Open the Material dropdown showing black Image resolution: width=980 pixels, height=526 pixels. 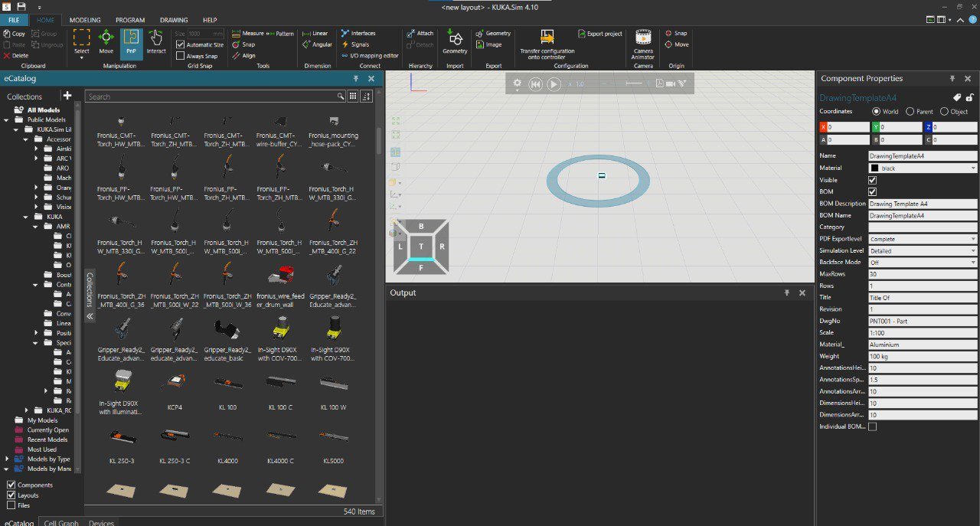(923, 168)
